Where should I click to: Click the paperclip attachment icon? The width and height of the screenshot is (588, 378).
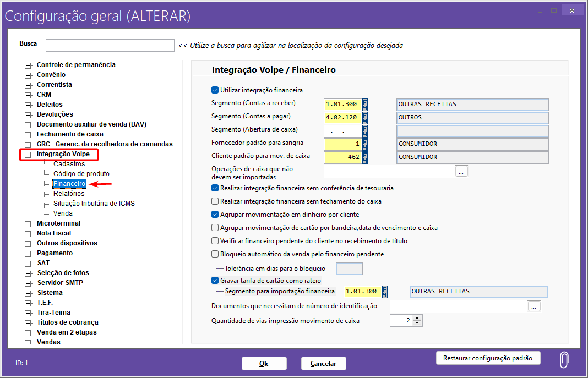pyautogui.click(x=564, y=360)
